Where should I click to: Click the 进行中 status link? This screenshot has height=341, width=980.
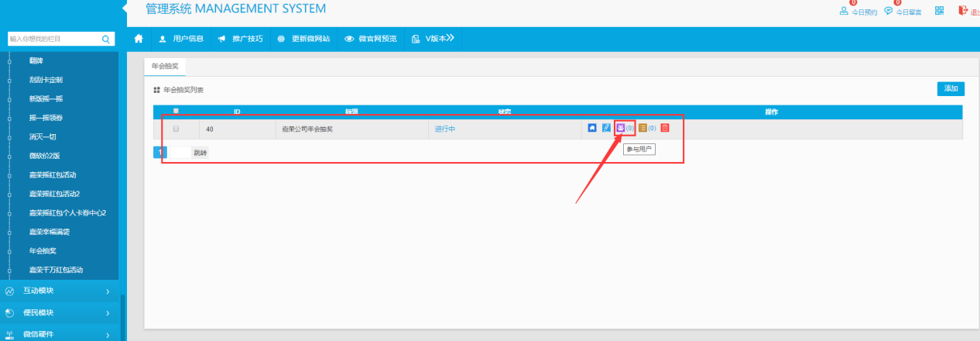pos(444,129)
